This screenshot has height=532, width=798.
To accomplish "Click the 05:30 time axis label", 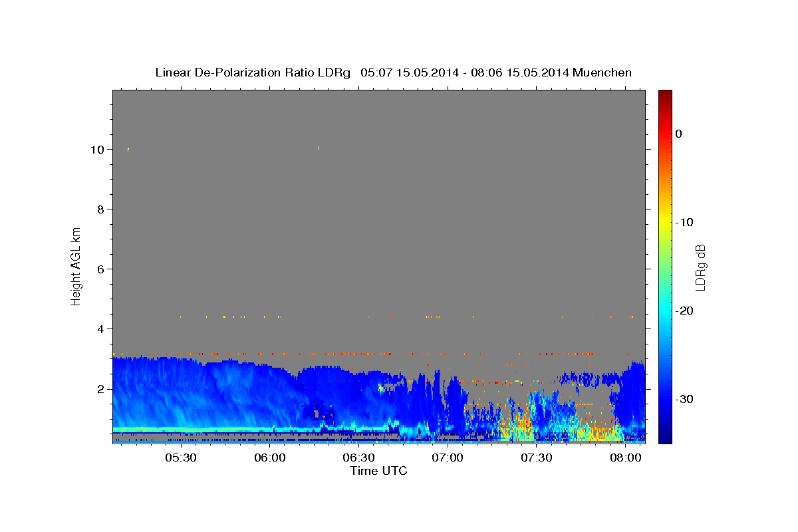I will (180, 458).
